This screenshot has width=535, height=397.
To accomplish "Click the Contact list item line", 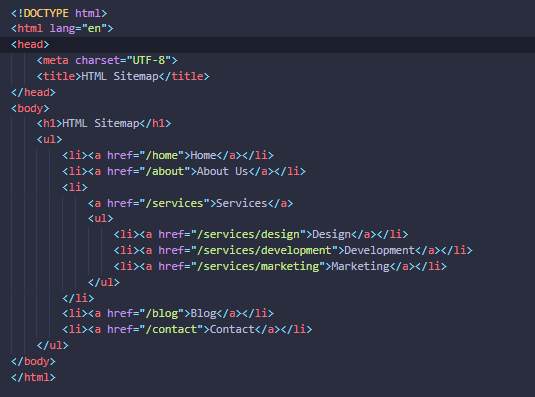I will point(187,329).
